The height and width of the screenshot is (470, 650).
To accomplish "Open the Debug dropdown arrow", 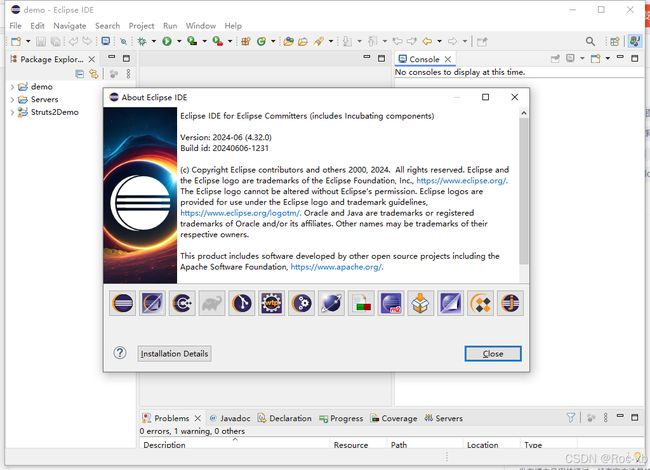I will [154, 41].
